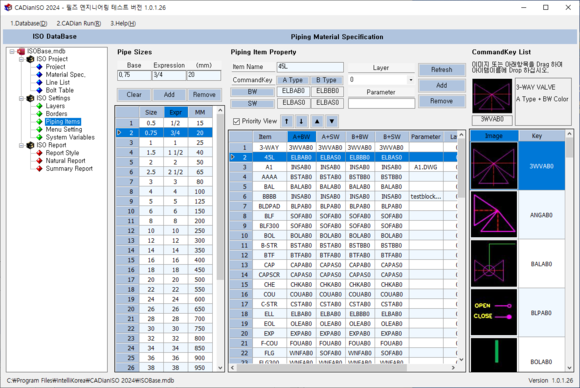Clear the pipe size fields
580x388 pixels.
[134, 95]
